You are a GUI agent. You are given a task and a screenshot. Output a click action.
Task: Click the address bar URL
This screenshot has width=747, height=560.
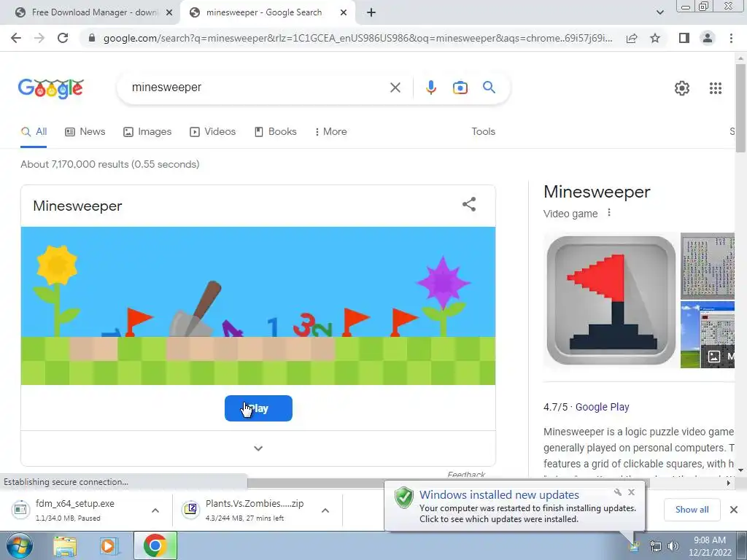pos(357,38)
